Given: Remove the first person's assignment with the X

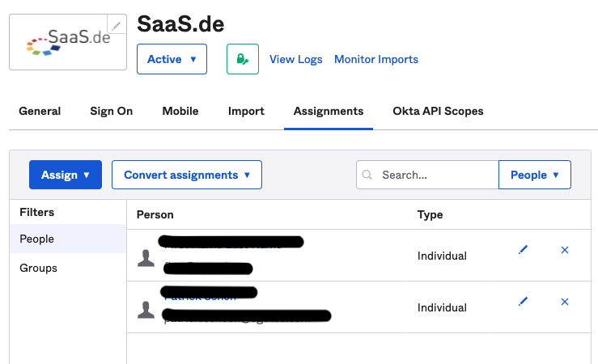Looking at the screenshot, I should pos(565,250).
